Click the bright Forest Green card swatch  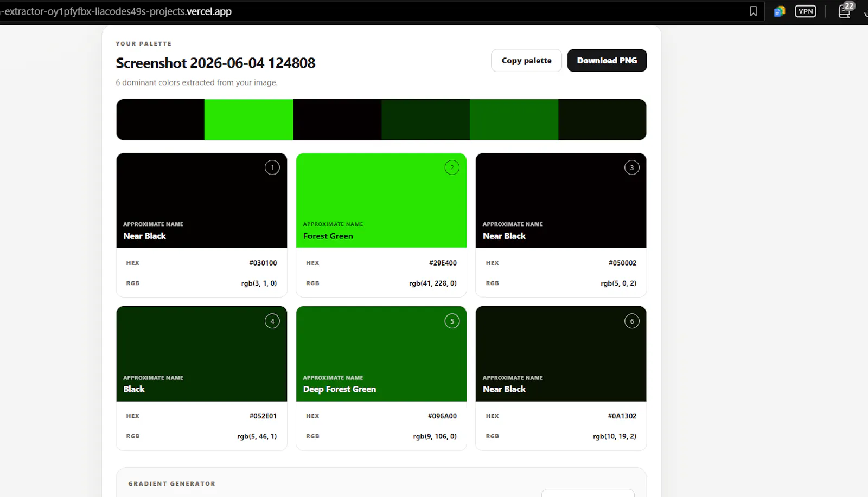point(381,201)
